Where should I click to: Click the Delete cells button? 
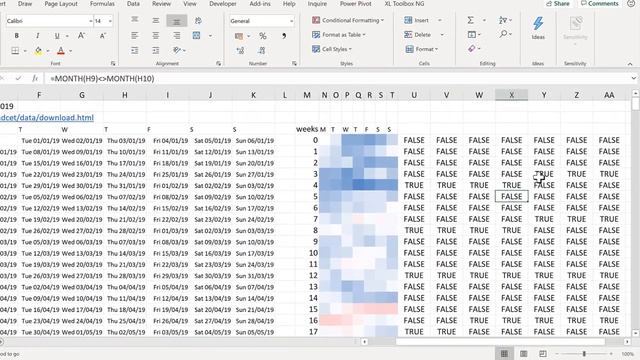[418, 35]
